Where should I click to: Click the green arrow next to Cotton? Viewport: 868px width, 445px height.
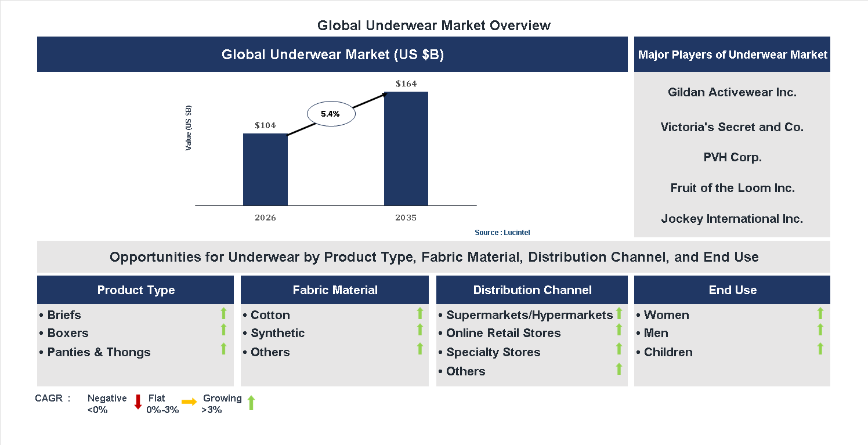(x=420, y=313)
